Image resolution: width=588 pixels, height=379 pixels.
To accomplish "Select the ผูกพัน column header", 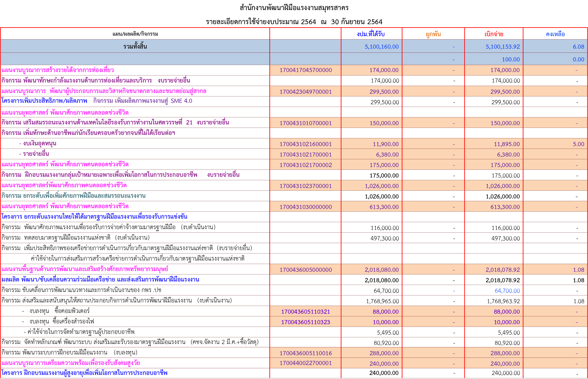I will click(x=433, y=34).
